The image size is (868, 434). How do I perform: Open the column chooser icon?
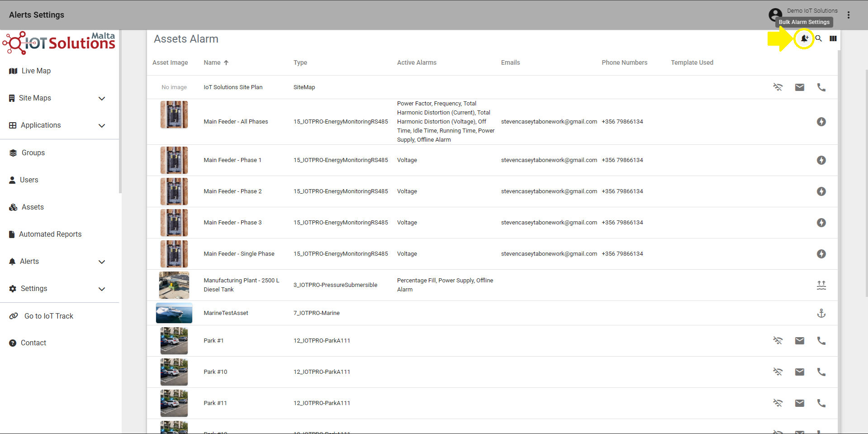tap(833, 38)
